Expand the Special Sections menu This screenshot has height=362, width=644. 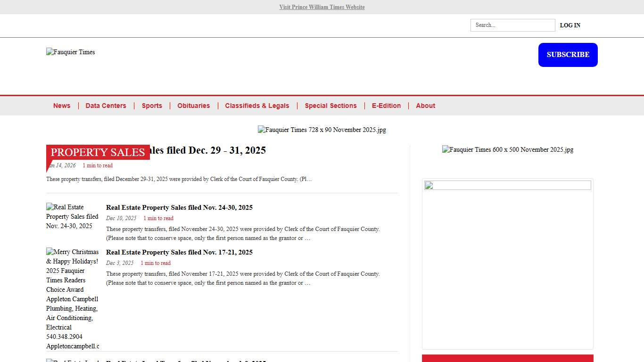pos(330,106)
